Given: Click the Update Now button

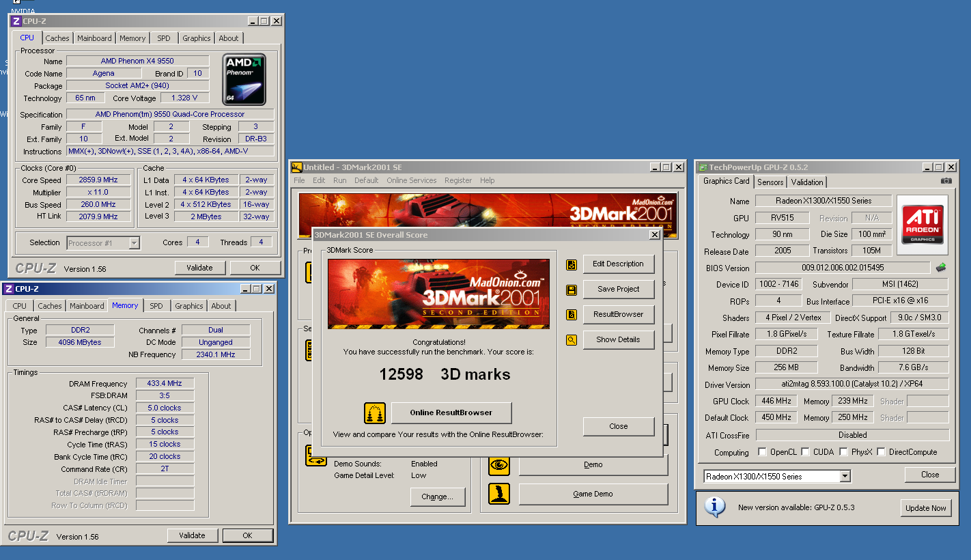Looking at the screenshot, I should coord(926,507).
